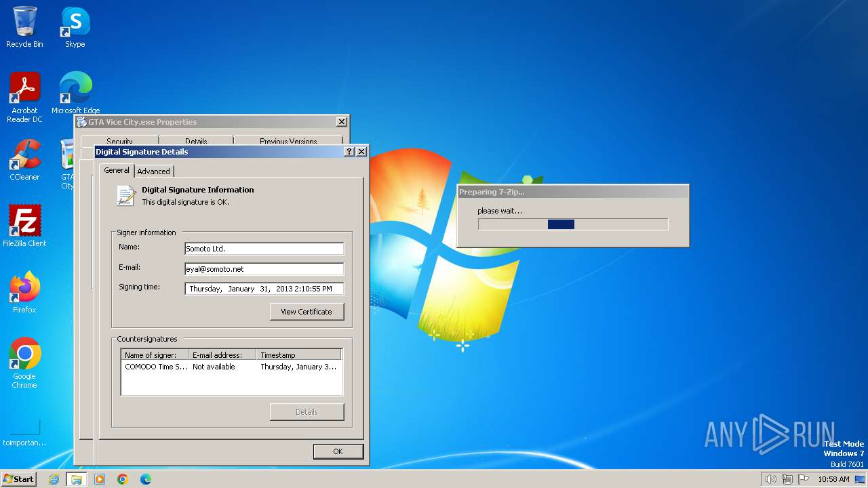Click 'This digital signature is OK.' text
The width and height of the screenshot is (868, 488).
tap(185, 202)
